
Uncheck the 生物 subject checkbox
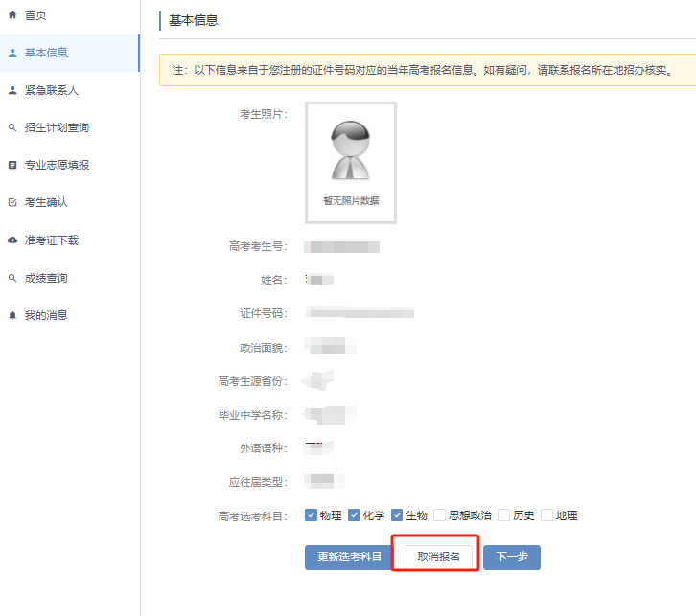pos(397,515)
